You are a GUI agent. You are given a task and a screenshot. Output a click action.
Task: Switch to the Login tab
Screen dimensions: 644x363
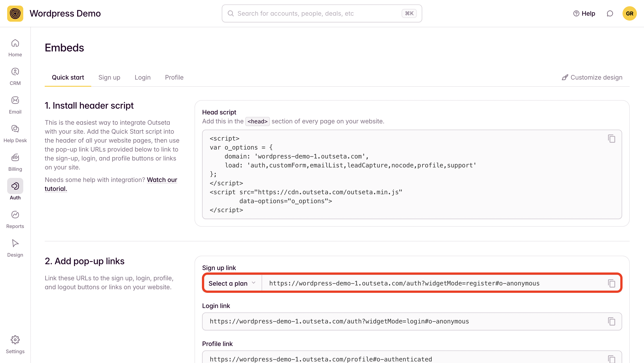point(142,77)
